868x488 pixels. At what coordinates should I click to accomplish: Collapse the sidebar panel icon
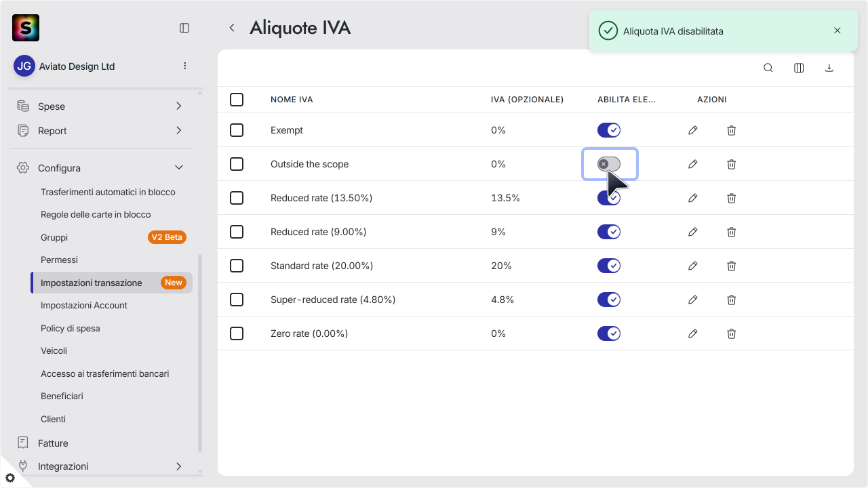[184, 28]
